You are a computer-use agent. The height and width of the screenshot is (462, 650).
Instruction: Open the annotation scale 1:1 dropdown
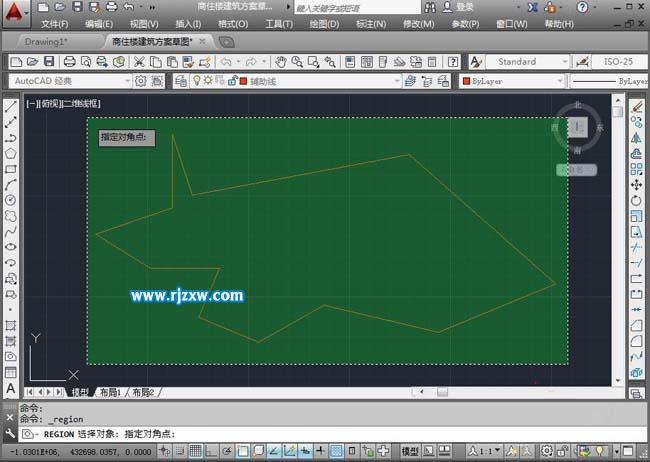tap(485, 451)
